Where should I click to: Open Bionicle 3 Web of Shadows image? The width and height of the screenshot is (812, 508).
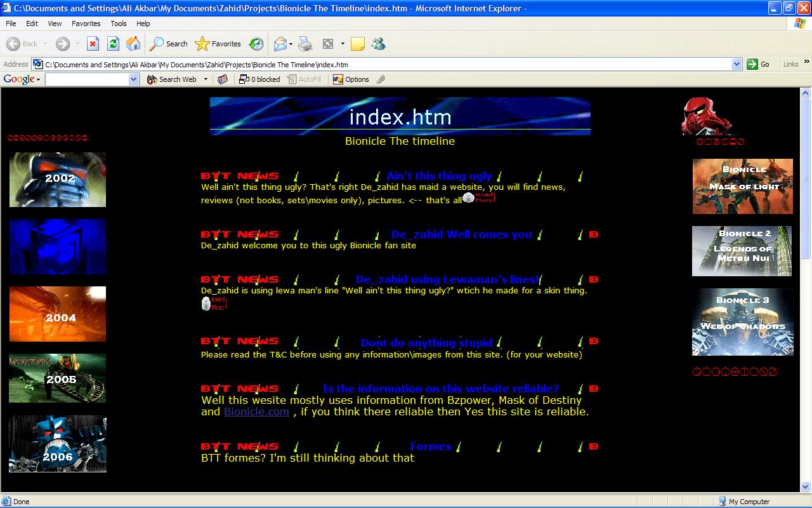(742, 322)
